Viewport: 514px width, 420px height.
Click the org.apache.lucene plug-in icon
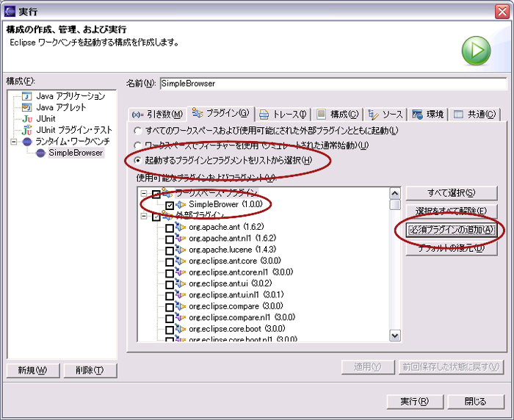click(181, 250)
